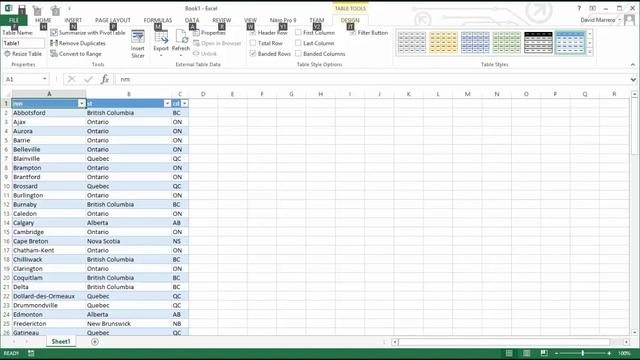Screen dimensions: 640x360
Task: Open the filter dropdown in column B header
Action: [167, 104]
